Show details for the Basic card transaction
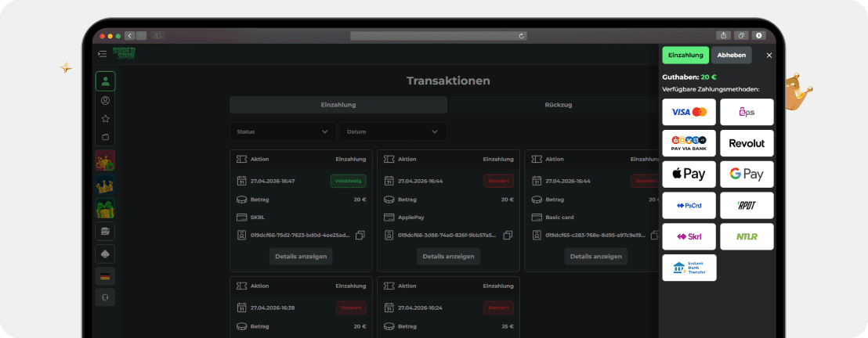The width and height of the screenshot is (868, 338). pyautogui.click(x=596, y=257)
